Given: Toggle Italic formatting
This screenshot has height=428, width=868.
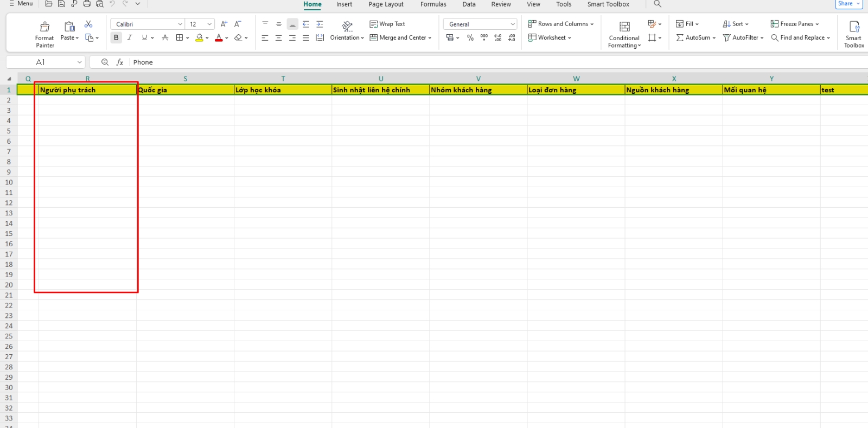Looking at the screenshot, I should coord(130,38).
